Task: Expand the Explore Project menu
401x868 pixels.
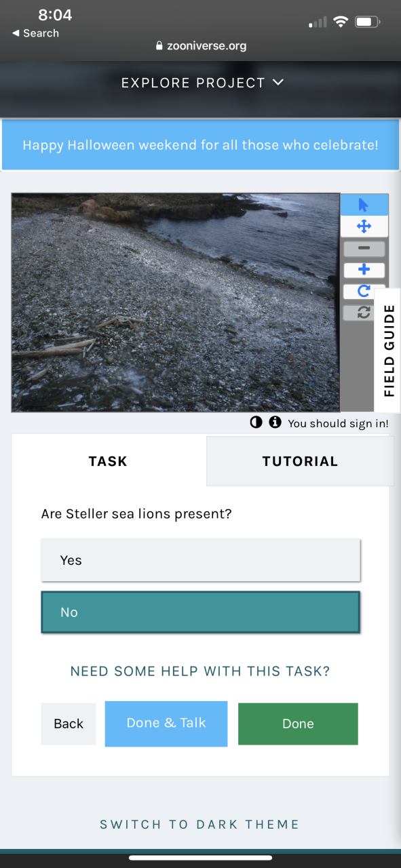Action: pyautogui.click(x=202, y=83)
